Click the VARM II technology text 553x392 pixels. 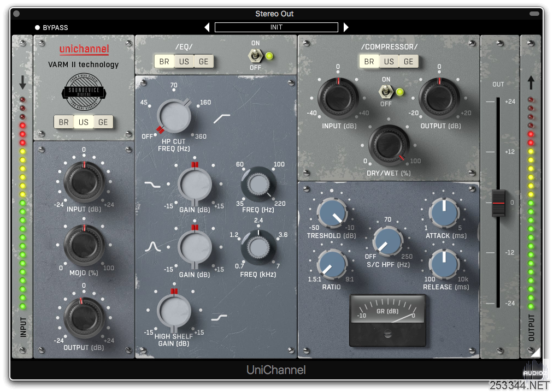[x=83, y=64]
